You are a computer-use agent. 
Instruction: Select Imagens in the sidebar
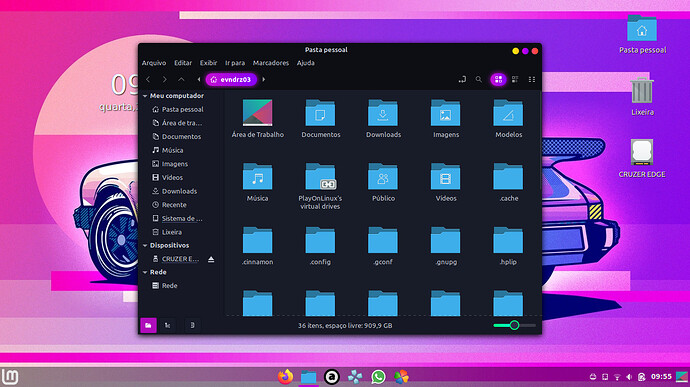(170, 164)
